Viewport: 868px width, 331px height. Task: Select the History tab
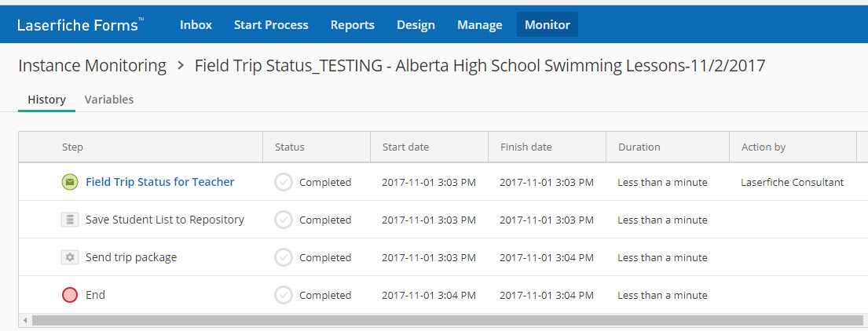point(46,100)
